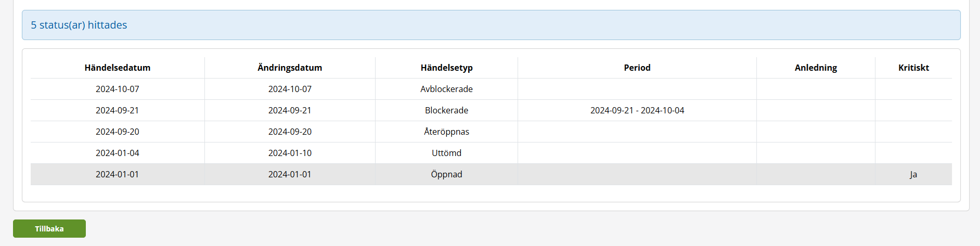Click the Ändringsdatum column header
Image resolution: width=980 pixels, height=246 pixels.
tap(290, 68)
